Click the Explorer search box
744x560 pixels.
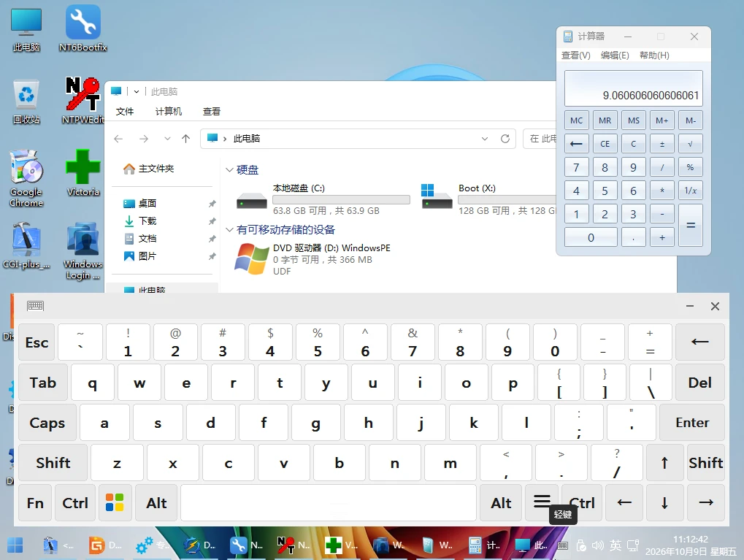(540, 139)
